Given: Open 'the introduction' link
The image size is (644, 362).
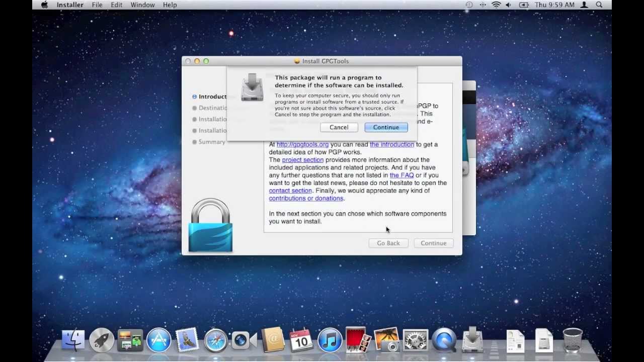Looking at the screenshot, I should point(392,144).
